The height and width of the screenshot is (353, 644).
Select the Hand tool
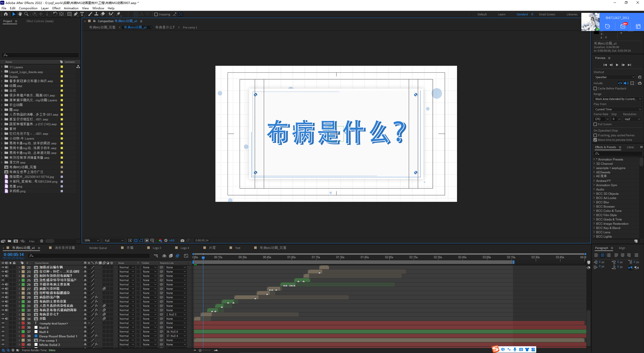[20, 14]
